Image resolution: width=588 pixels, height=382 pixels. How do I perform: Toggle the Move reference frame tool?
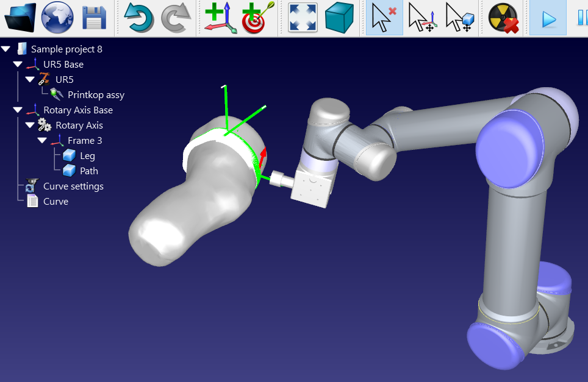pos(421,18)
